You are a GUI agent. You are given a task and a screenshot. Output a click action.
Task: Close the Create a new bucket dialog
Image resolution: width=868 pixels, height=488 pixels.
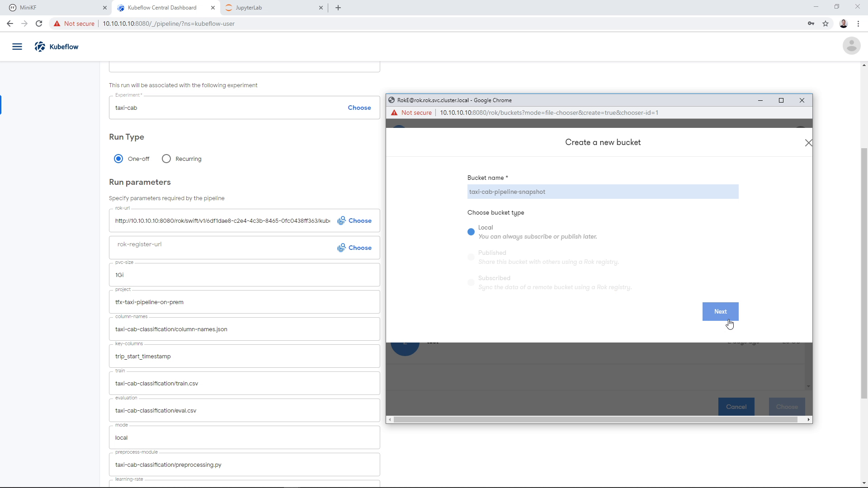808,143
